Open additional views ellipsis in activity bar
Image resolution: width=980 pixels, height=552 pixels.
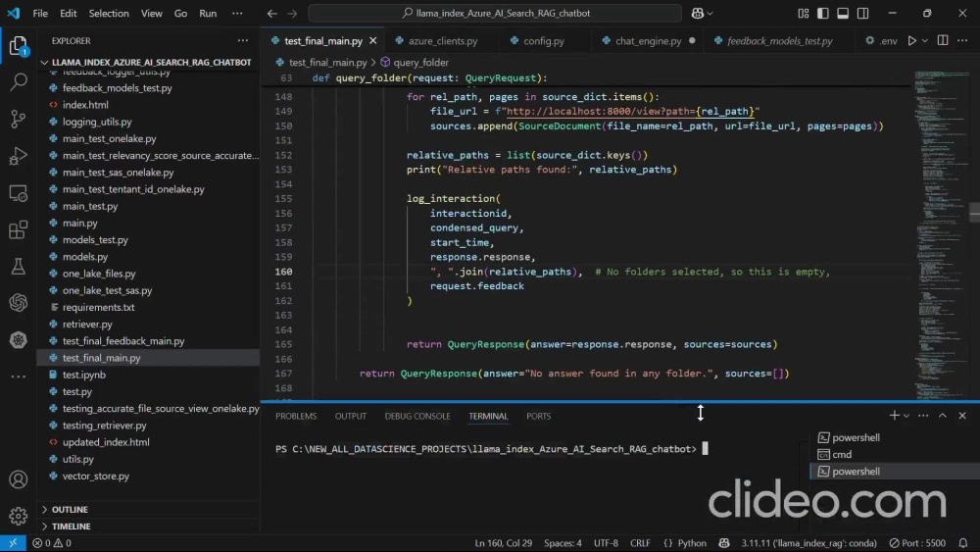[18, 376]
